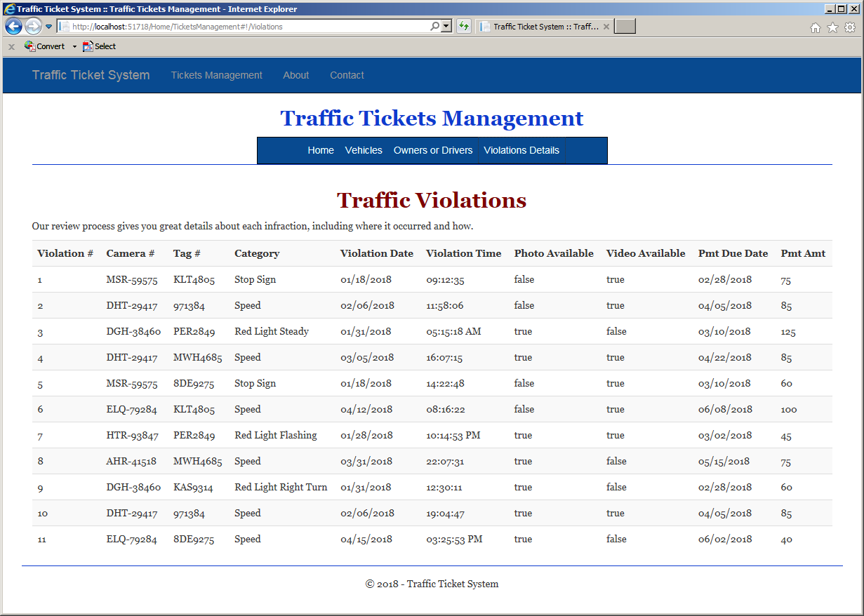Click payment amount 40
Image resolution: width=864 pixels, height=616 pixels.
786,539
